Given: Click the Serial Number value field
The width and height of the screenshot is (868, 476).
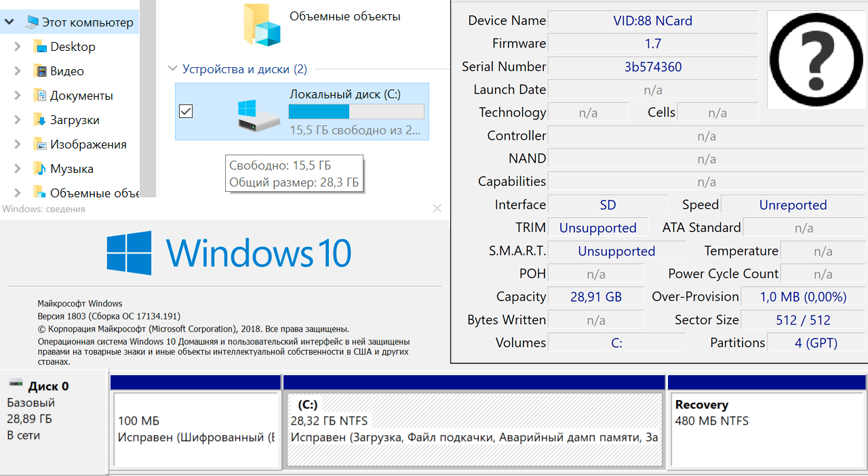Looking at the screenshot, I should coord(652,66).
